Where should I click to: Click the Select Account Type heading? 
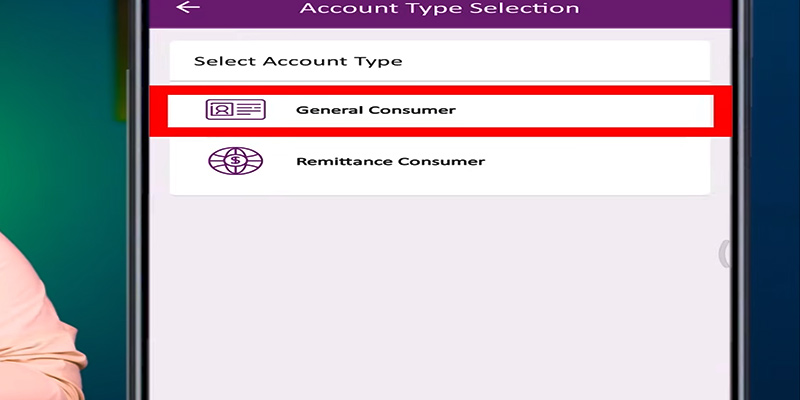(x=298, y=62)
